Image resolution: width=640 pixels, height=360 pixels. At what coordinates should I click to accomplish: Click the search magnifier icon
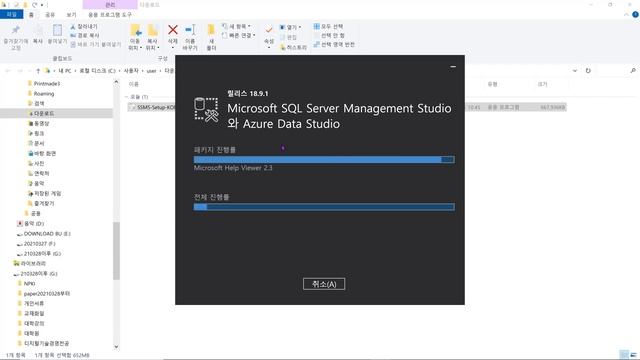pos(633,71)
